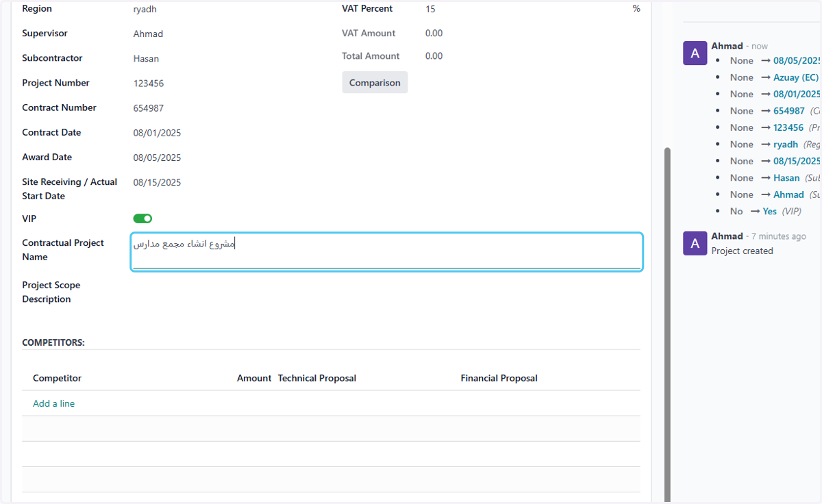Click the Azuay (EC) value in chatter
Image resolution: width=822 pixels, height=504 pixels.
coord(796,77)
